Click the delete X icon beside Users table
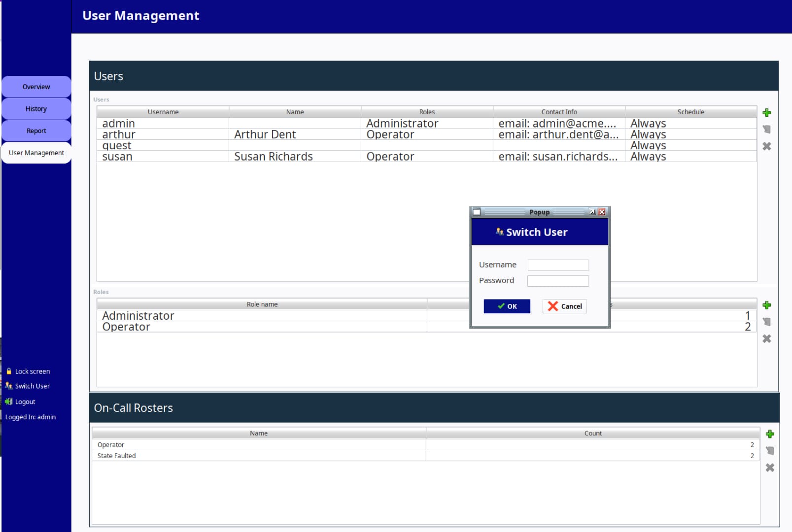The width and height of the screenshot is (792, 532). point(766,146)
